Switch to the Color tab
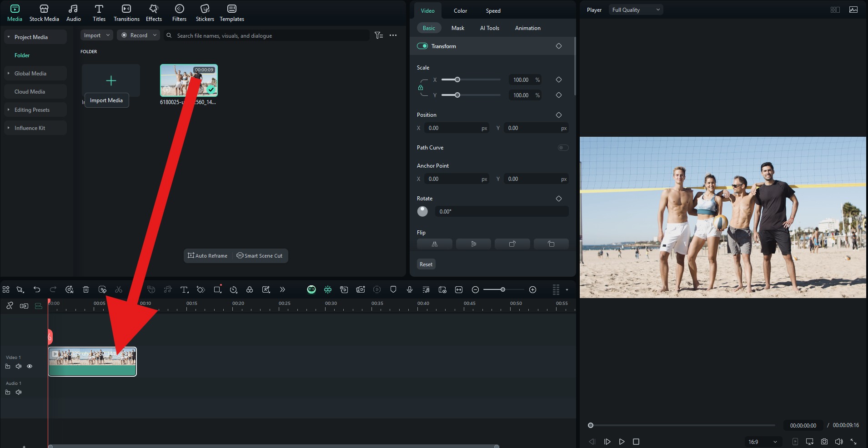The height and width of the screenshot is (448, 868). click(x=460, y=11)
